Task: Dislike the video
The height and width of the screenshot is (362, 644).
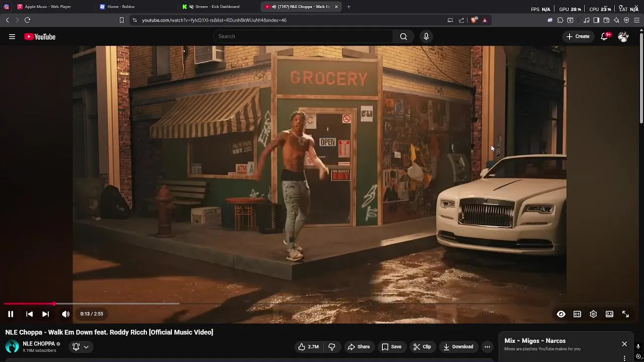Action: [332, 346]
